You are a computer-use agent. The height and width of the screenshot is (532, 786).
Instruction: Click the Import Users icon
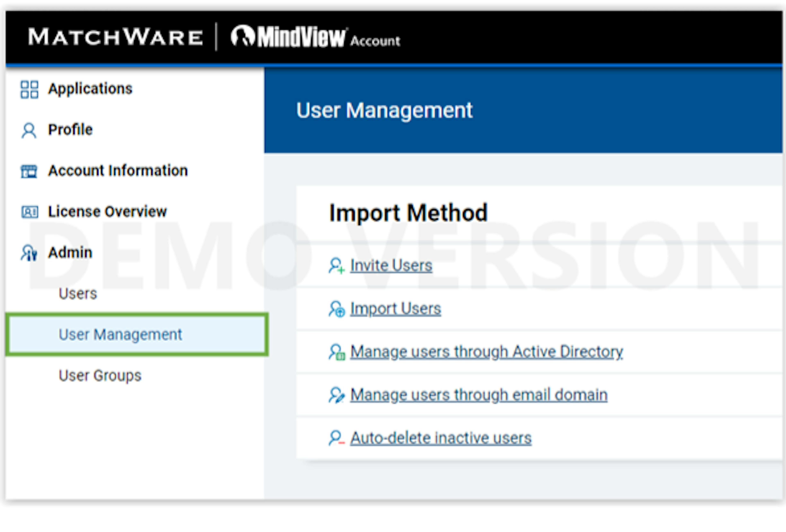point(337,309)
